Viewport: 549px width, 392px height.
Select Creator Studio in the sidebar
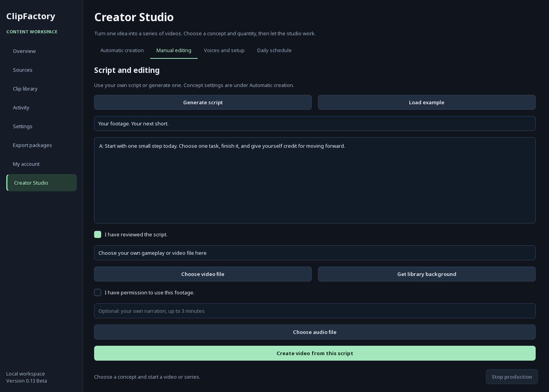click(42, 183)
